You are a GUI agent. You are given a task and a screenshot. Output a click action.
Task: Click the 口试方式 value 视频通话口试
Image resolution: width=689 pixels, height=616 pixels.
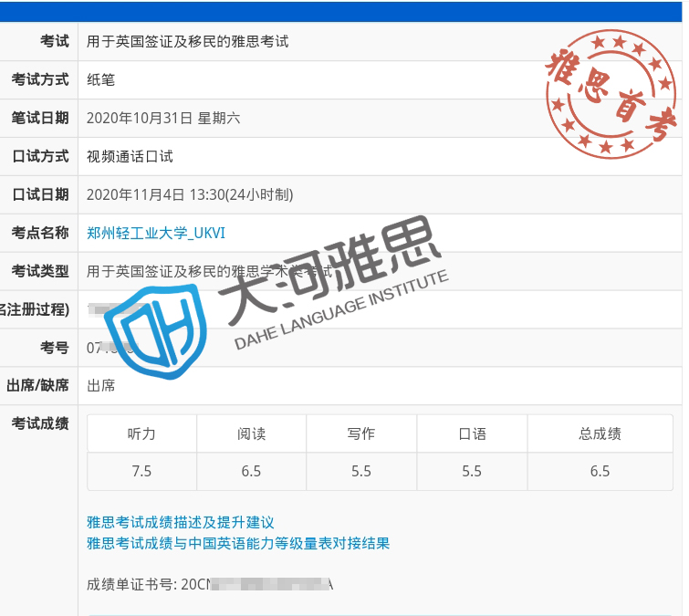tap(130, 156)
